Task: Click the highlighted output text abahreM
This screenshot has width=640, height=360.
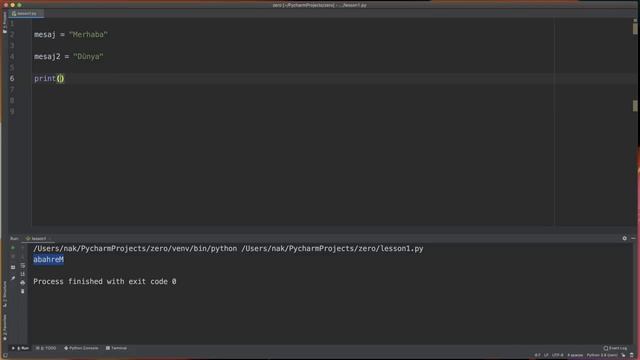Action: pyautogui.click(x=49, y=260)
